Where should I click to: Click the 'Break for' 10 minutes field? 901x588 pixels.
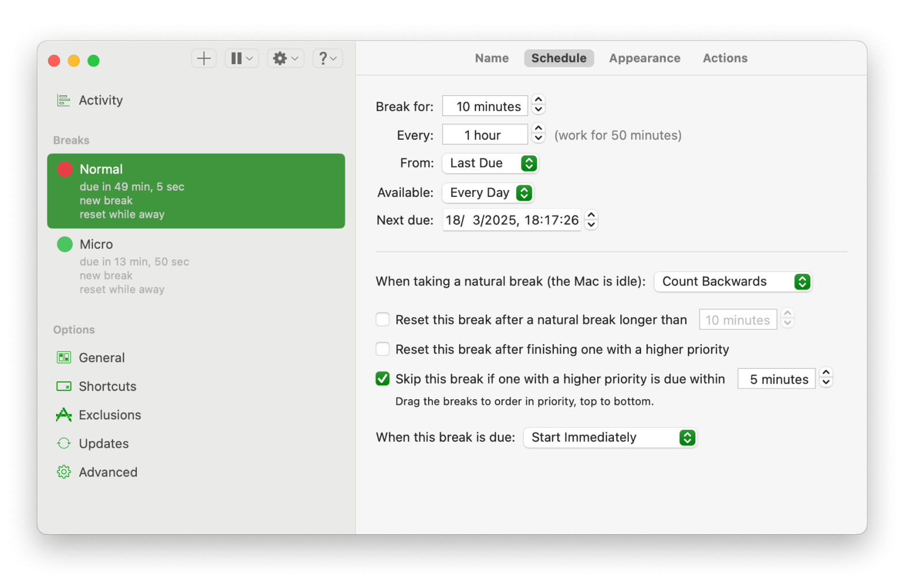coord(485,106)
